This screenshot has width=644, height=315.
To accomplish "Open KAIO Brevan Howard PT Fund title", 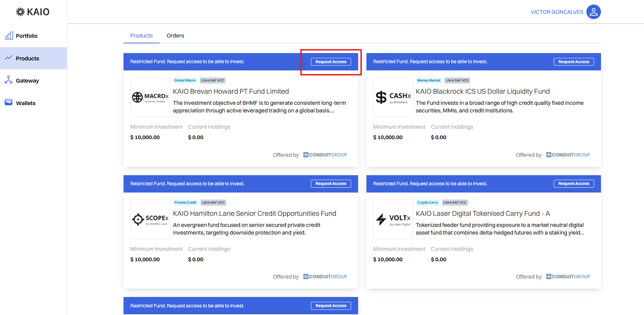I will [231, 91].
